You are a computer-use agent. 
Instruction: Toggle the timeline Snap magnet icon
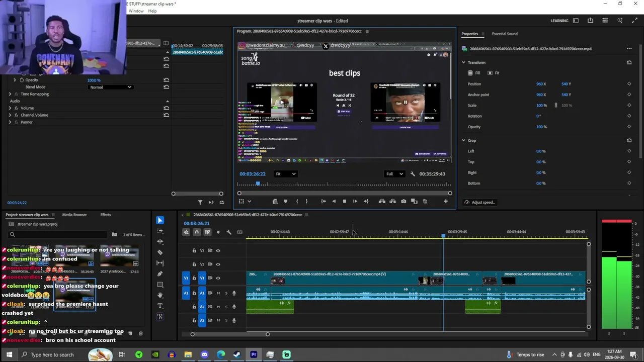tap(197, 232)
